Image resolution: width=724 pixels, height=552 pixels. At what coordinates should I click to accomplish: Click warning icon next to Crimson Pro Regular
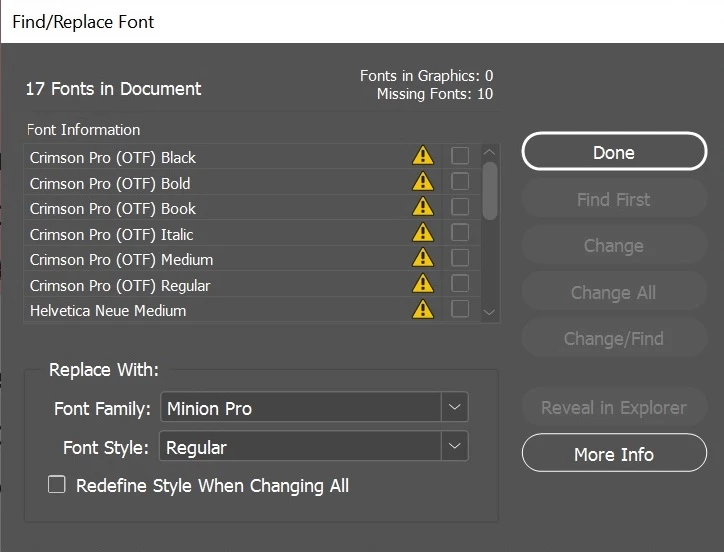tap(423, 284)
